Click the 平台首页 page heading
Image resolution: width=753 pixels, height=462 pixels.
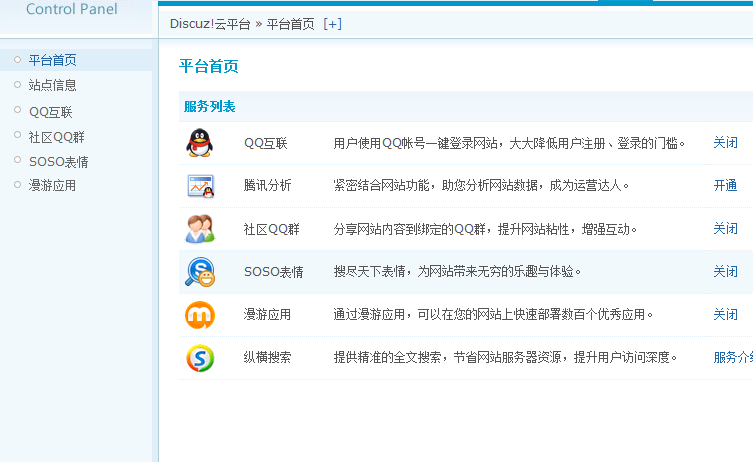[209, 66]
